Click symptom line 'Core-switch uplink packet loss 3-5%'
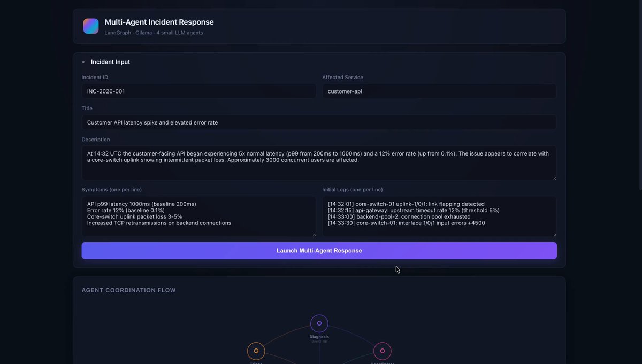 point(135,216)
